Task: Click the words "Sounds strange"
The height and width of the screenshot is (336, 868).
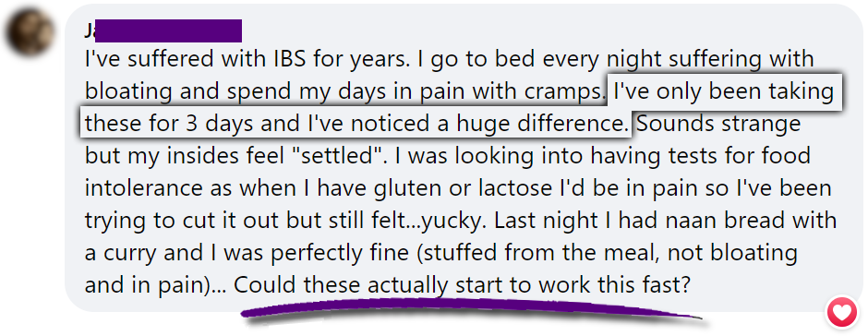Action: (719, 124)
